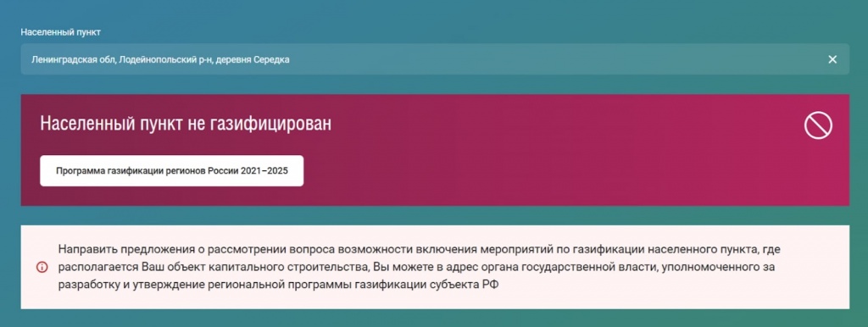868x327 pixels.
Task: Click the locality input containing деревня Середка
Action: 435,59
